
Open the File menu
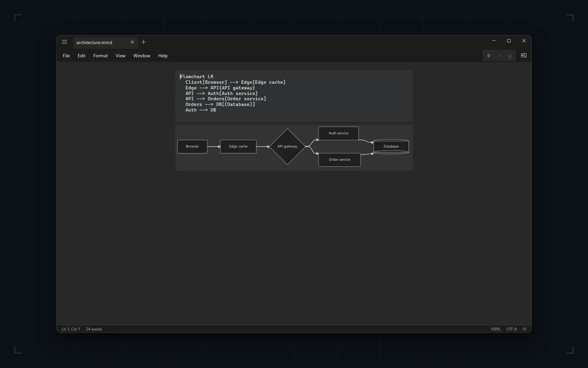(66, 56)
